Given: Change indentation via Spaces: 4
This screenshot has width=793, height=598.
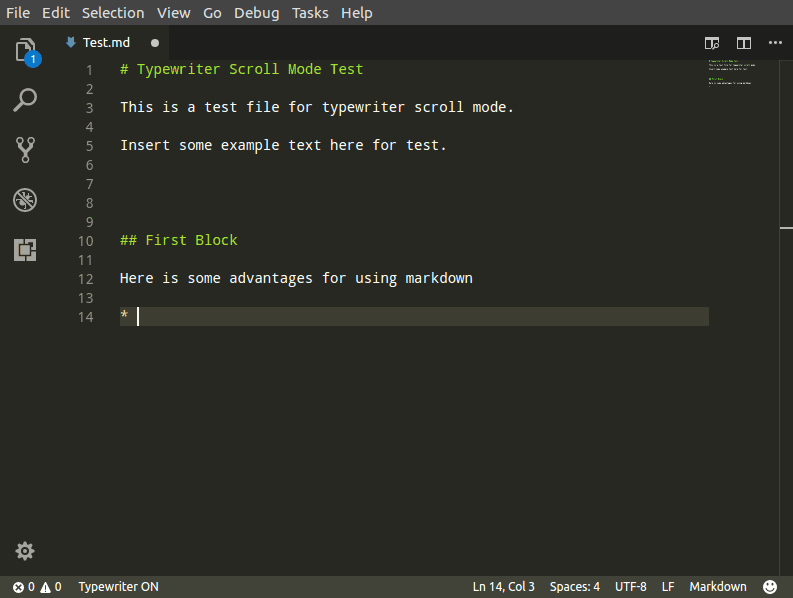Looking at the screenshot, I should click(575, 587).
